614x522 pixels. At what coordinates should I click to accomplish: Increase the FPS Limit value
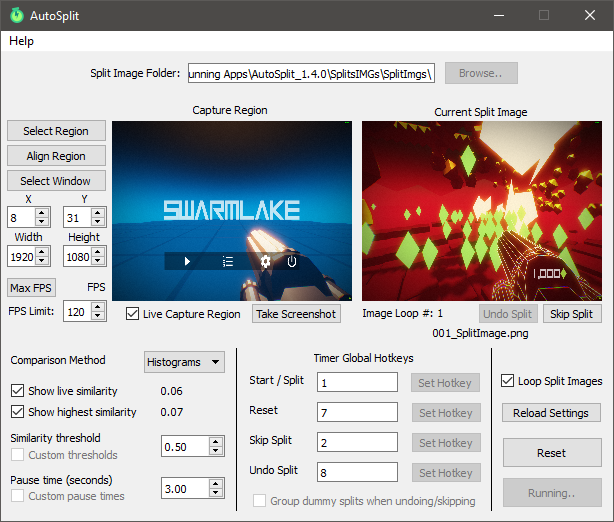click(98, 307)
